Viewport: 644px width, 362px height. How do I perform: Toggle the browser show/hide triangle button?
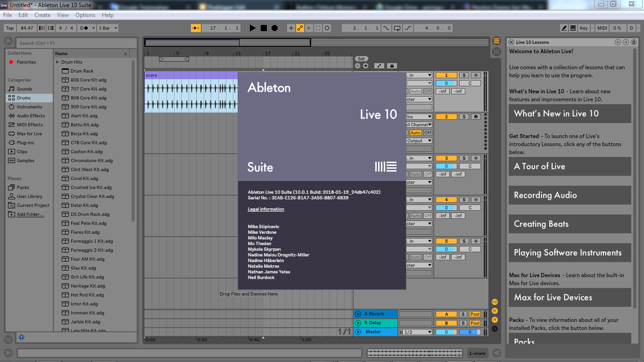pyautogui.click(x=8, y=41)
